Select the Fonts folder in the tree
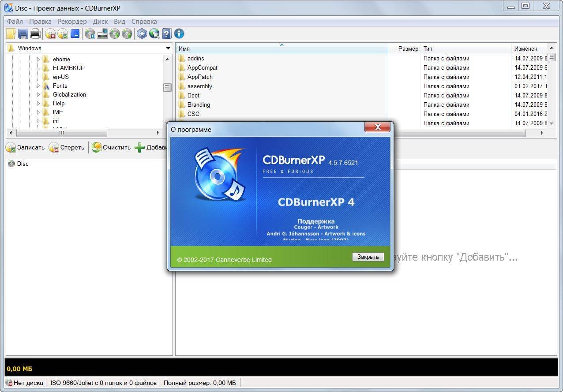 60,86
